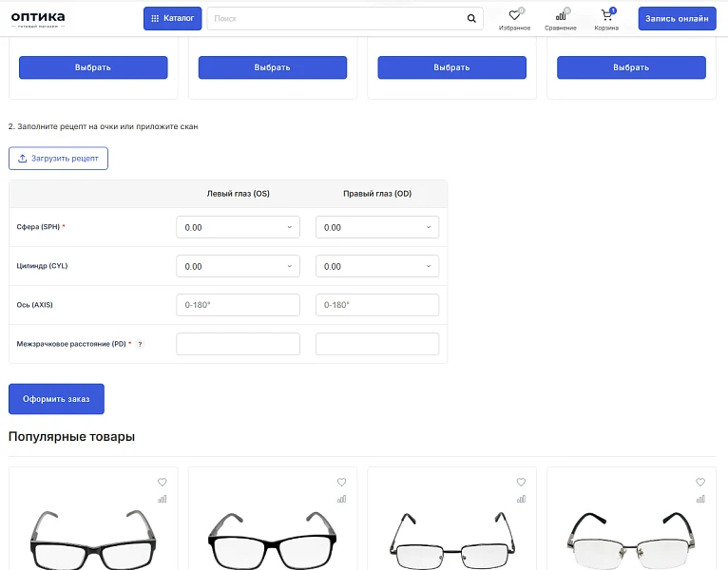Click the Межзрачковое расстояние (PD) label
Screen dimensions: 728x570
coord(71,344)
